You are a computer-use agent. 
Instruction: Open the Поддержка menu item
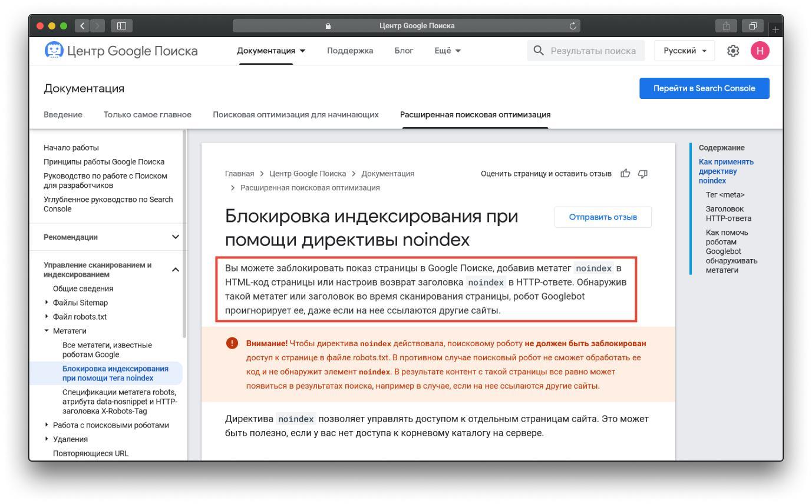tap(350, 51)
